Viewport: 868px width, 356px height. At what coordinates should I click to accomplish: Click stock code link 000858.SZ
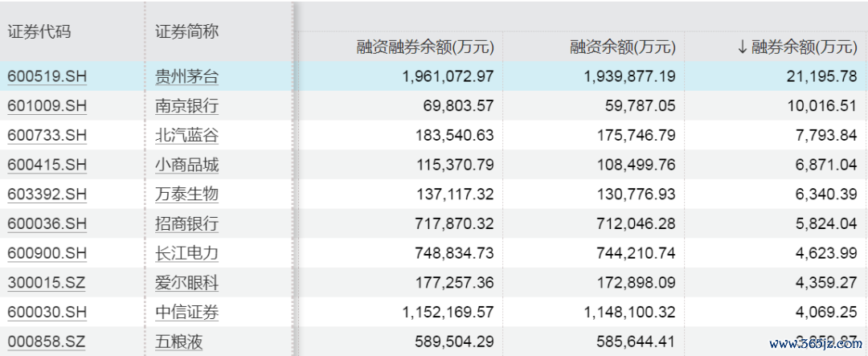coord(47,342)
